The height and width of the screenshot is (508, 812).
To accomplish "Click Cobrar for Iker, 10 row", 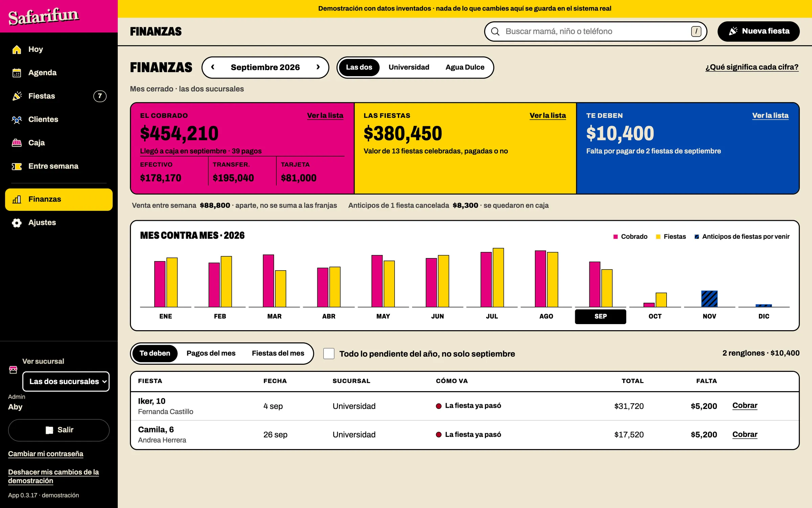I will (x=745, y=406).
